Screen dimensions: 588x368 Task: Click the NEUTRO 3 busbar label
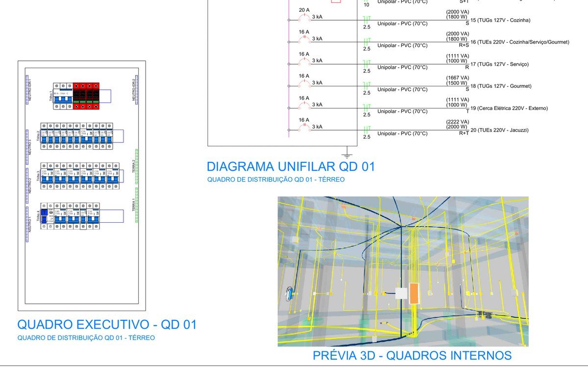click(29, 146)
